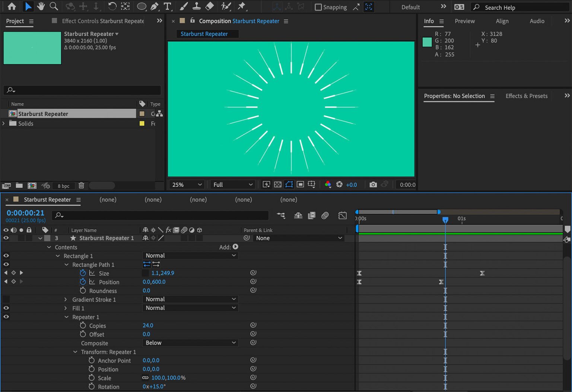Select the Rotation tool
The width and height of the screenshot is (572, 392).
pos(112,6)
